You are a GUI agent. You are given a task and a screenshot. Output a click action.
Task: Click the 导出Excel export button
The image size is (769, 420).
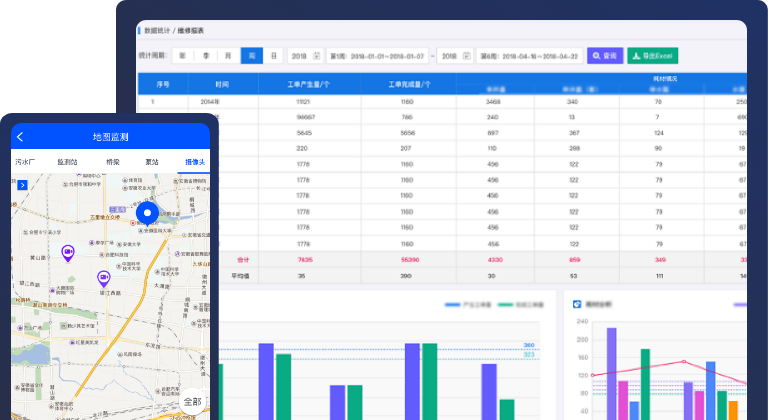point(653,56)
